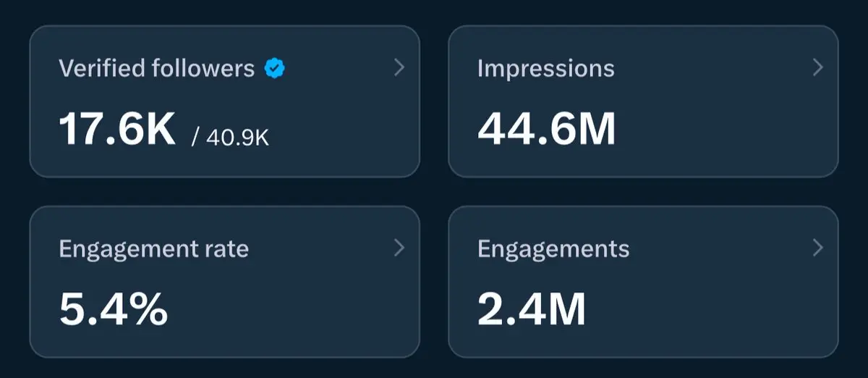Click the blue verified checkmark badge
Screen dimensions: 868x378
tap(274, 69)
